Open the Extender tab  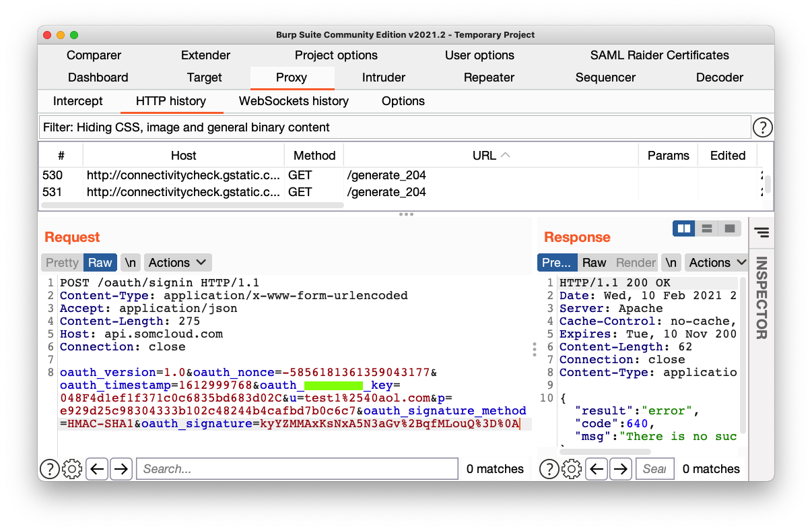[x=206, y=55]
